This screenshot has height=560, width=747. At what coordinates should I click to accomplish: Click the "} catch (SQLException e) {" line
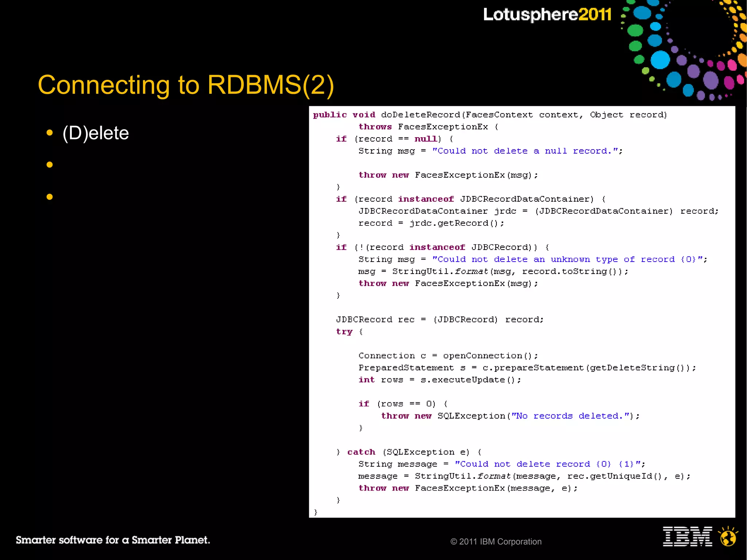(x=409, y=452)
